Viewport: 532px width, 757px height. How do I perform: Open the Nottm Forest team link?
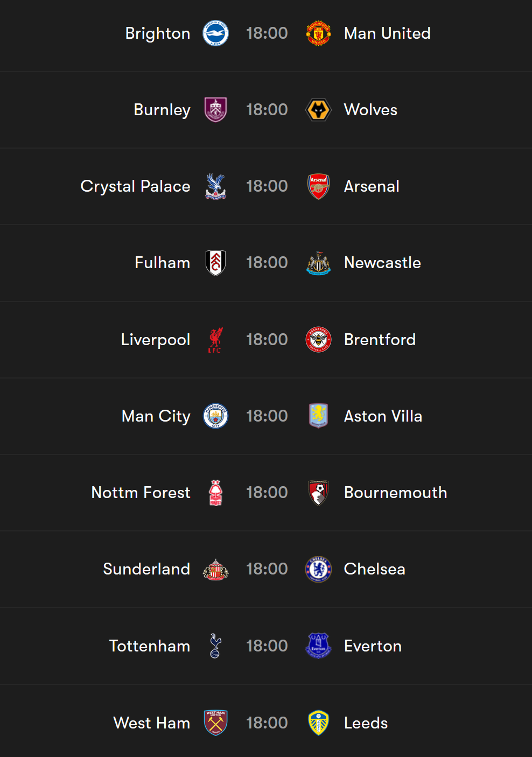(x=141, y=493)
